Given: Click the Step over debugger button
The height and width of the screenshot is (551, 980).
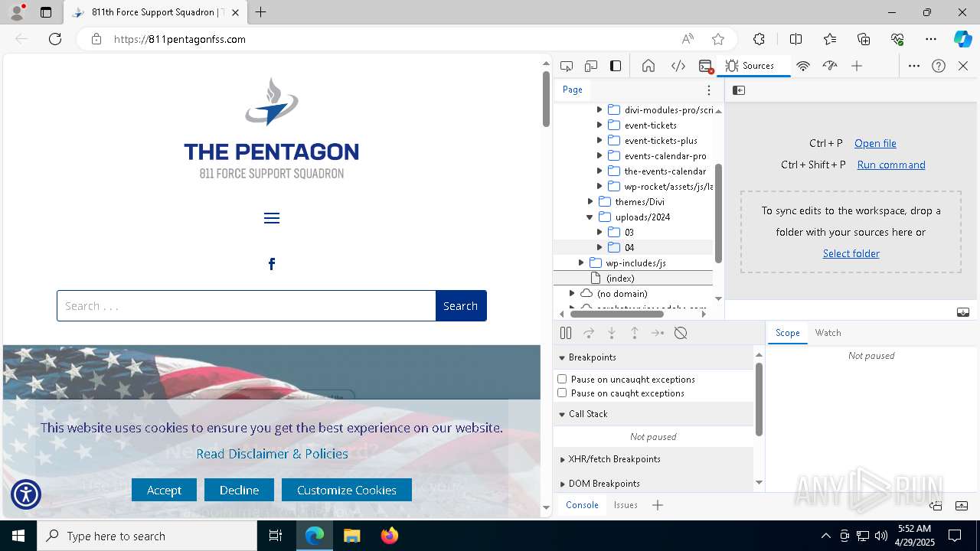Looking at the screenshot, I should tap(589, 333).
